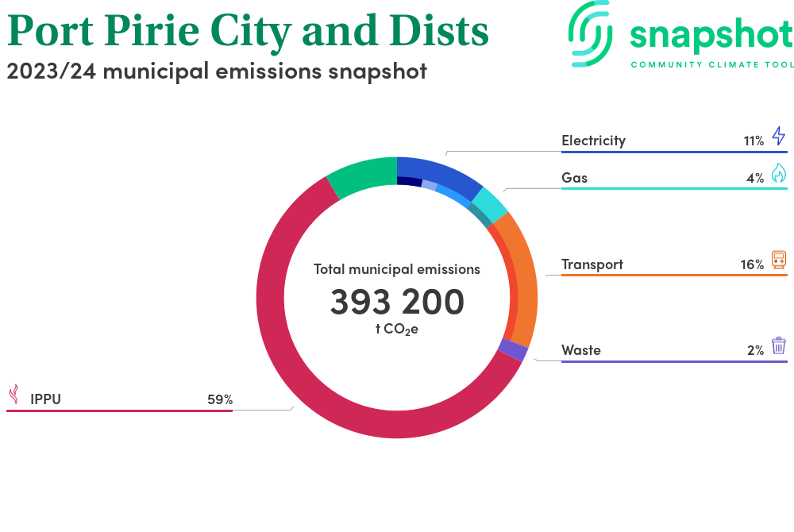The image size is (794, 532).
Task: Select the IPPU label
Action: tap(45, 399)
